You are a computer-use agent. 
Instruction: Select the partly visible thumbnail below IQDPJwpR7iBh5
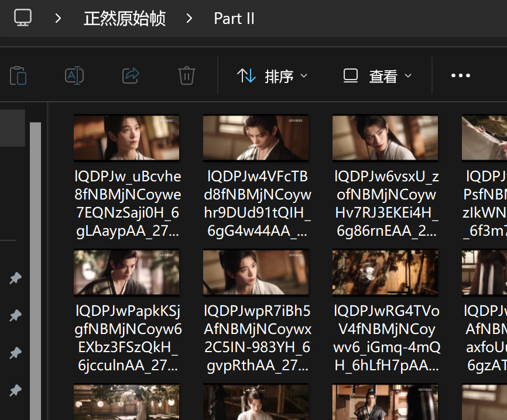point(256,402)
